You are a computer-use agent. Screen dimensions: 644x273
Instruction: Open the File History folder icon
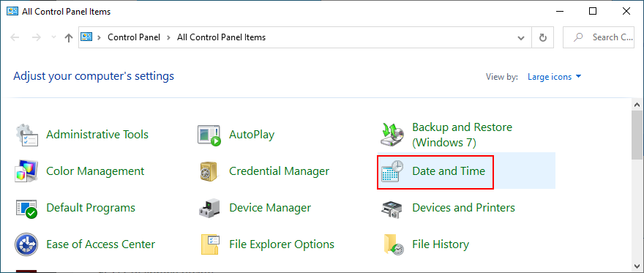click(x=393, y=244)
